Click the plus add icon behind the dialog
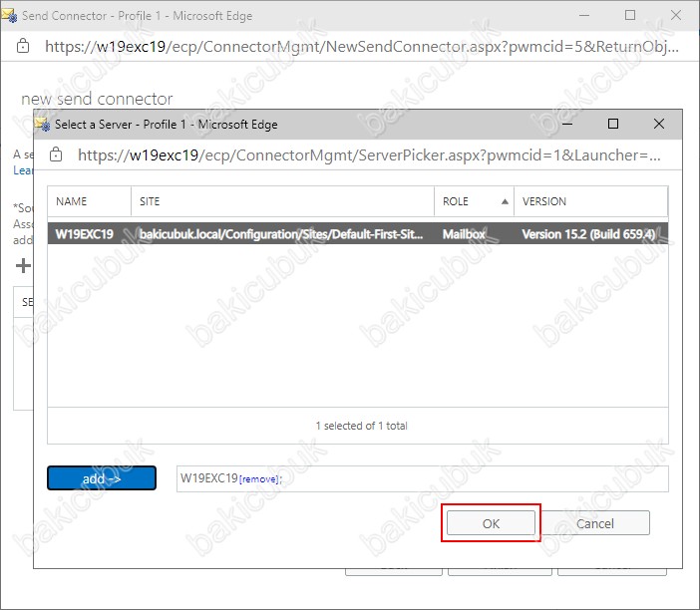700x610 pixels. (22, 266)
